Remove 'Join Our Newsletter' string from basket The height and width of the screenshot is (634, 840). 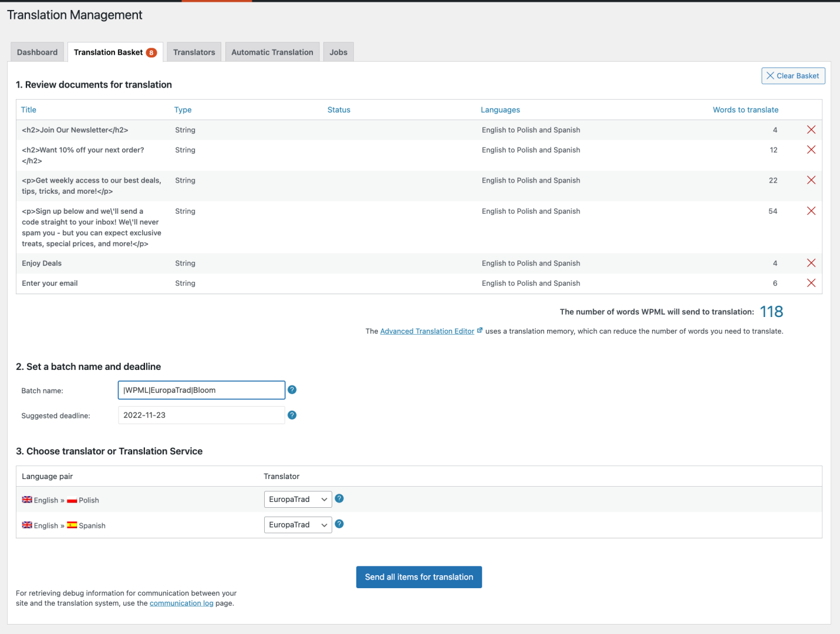tap(811, 130)
